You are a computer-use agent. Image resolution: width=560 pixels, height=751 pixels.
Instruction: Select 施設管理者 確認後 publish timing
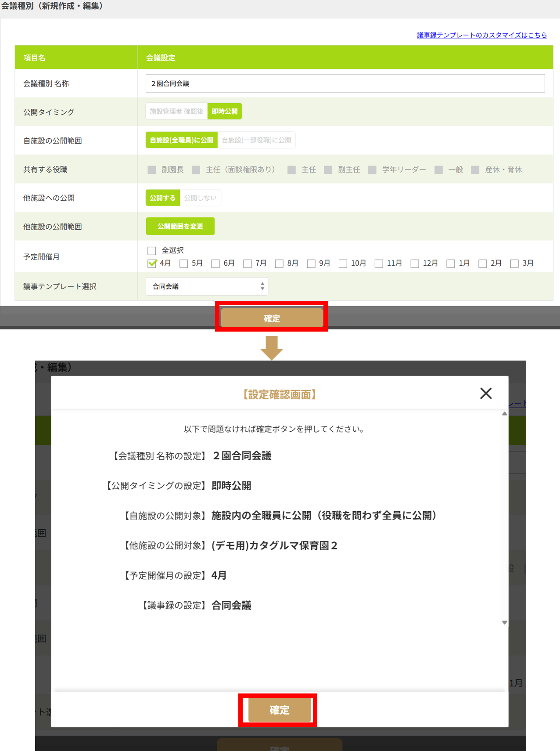pos(176,112)
